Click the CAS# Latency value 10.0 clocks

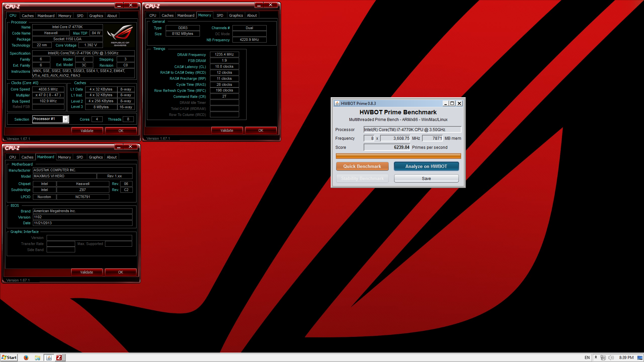tap(224, 66)
